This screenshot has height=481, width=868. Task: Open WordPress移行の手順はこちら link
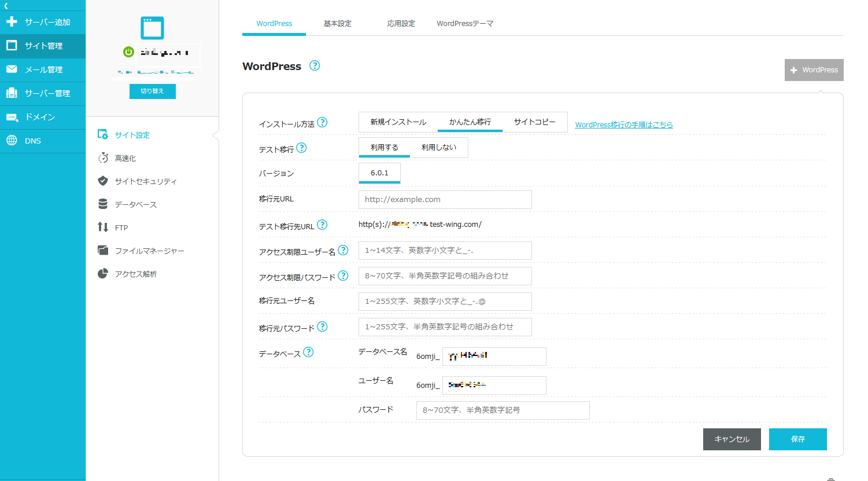pyautogui.click(x=624, y=124)
